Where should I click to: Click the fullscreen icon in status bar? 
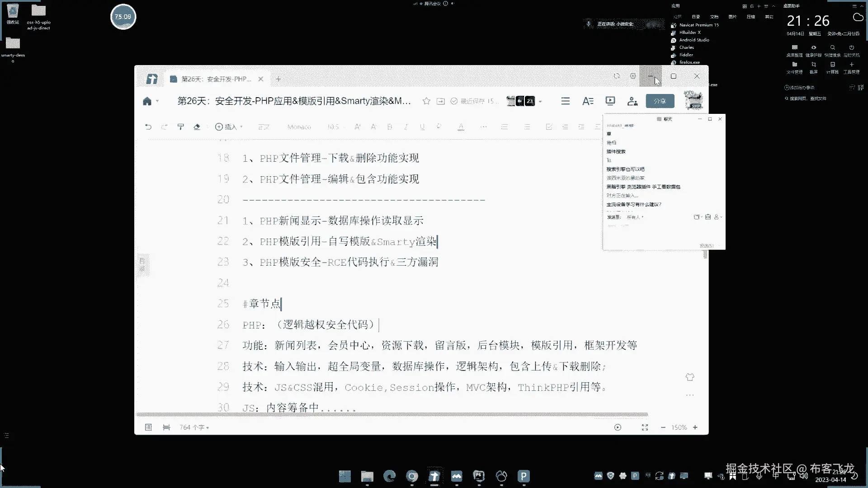[x=645, y=427]
